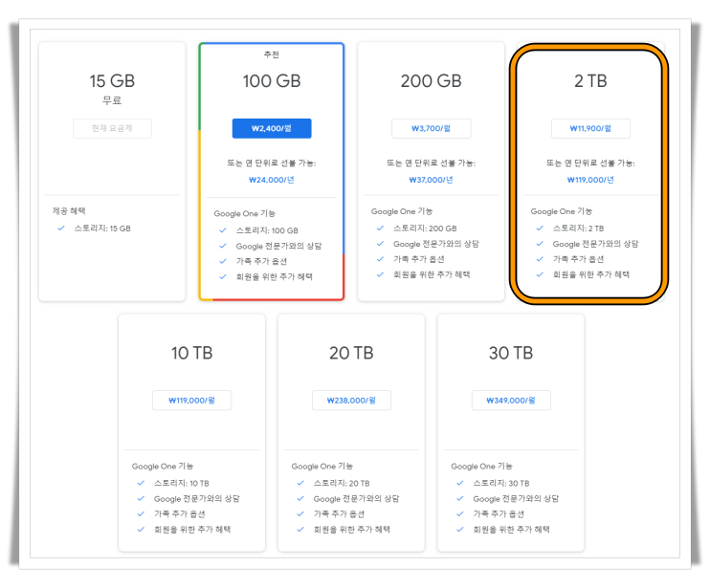Click the 100 GB plan title
The height and width of the screenshot is (588, 710).
[x=272, y=81]
